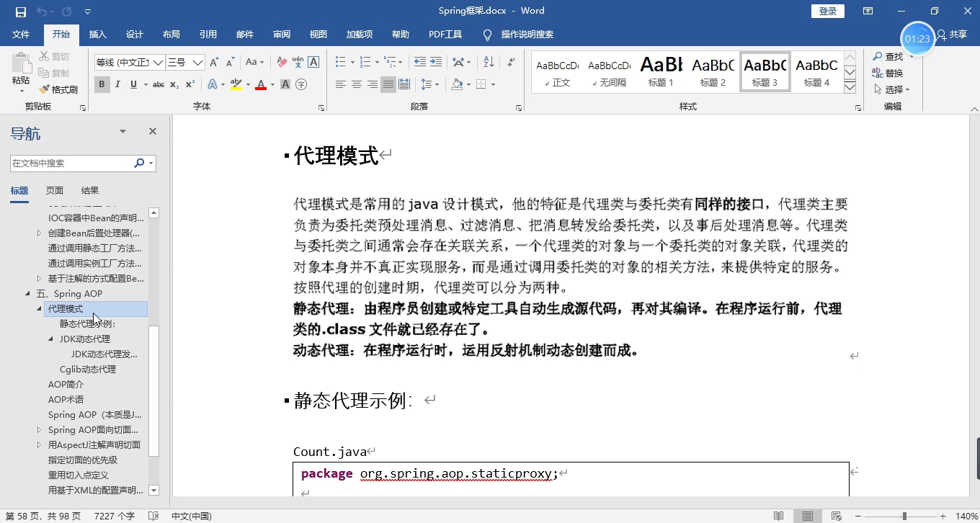Increase the font size with the grow font icon

tap(215, 63)
